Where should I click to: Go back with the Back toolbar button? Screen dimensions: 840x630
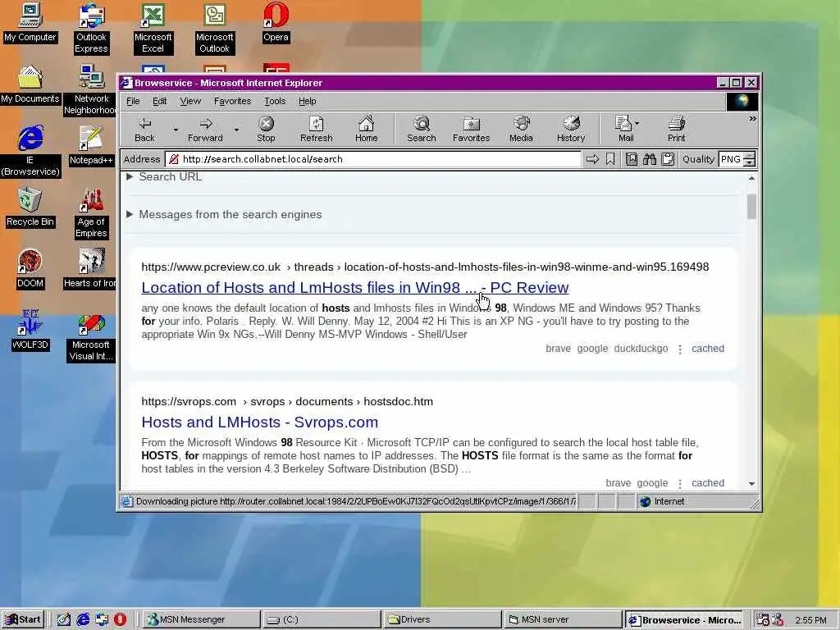[144, 129]
